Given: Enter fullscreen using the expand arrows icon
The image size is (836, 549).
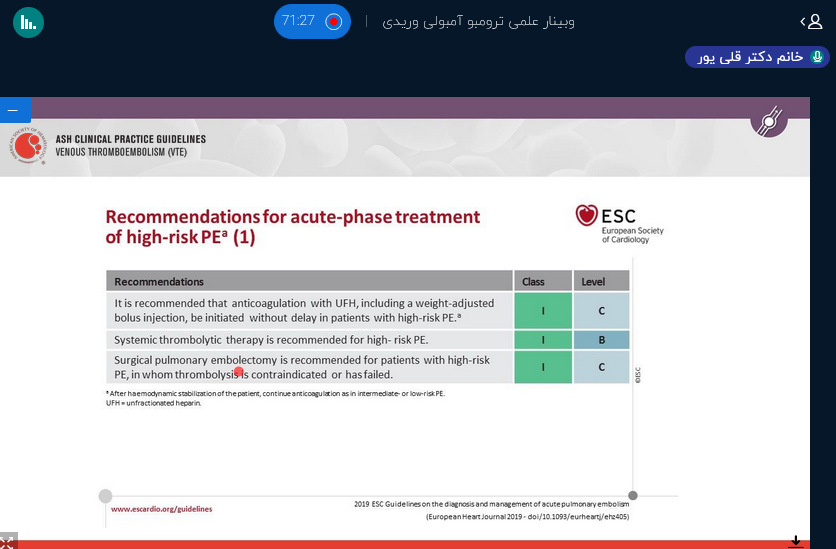Looking at the screenshot, I should (x=7, y=542).
